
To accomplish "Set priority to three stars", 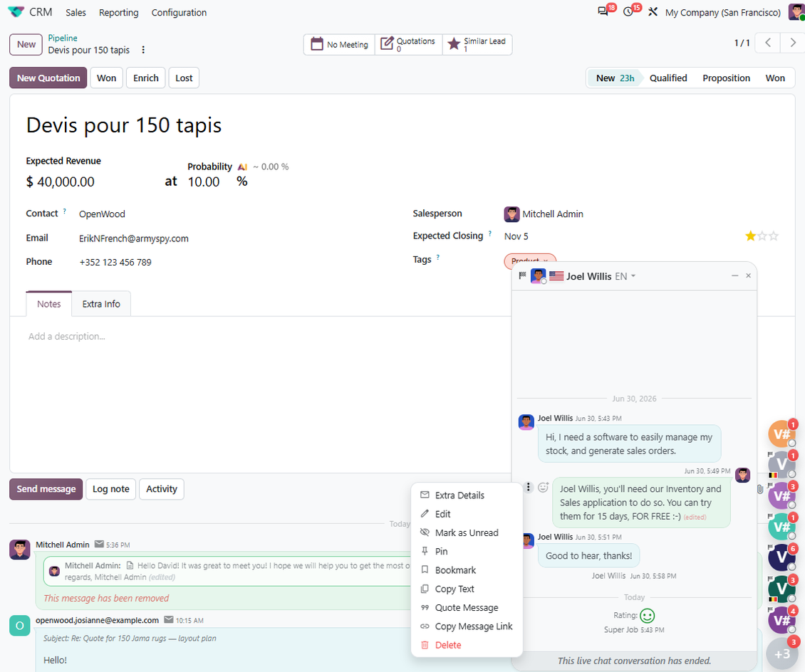I will tap(774, 236).
